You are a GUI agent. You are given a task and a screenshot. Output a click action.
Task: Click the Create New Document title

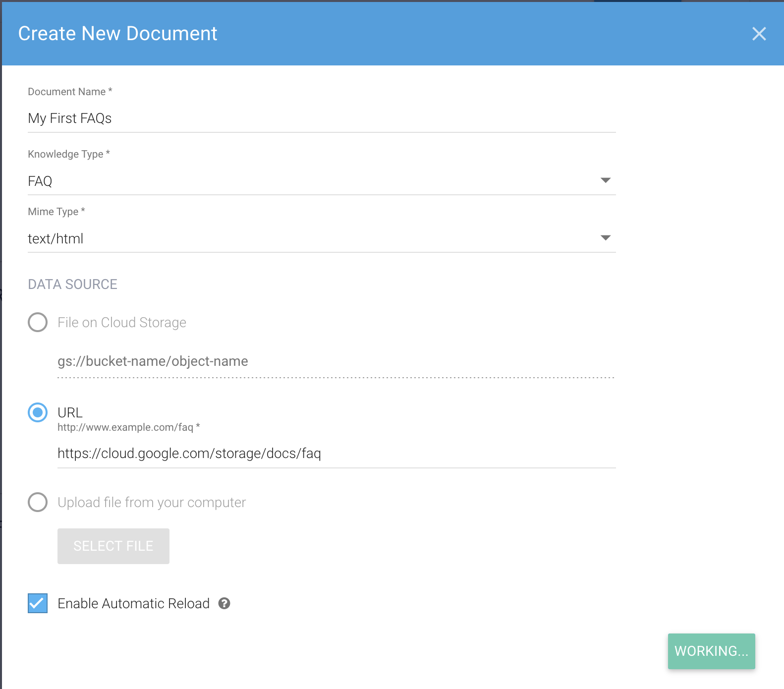click(118, 34)
